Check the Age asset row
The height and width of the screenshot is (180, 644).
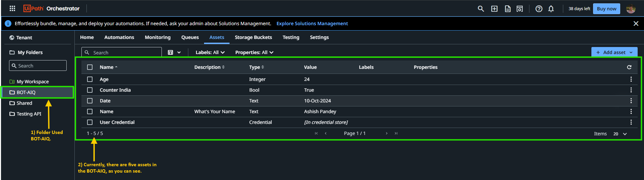pyautogui.click(x=90, y=79)
